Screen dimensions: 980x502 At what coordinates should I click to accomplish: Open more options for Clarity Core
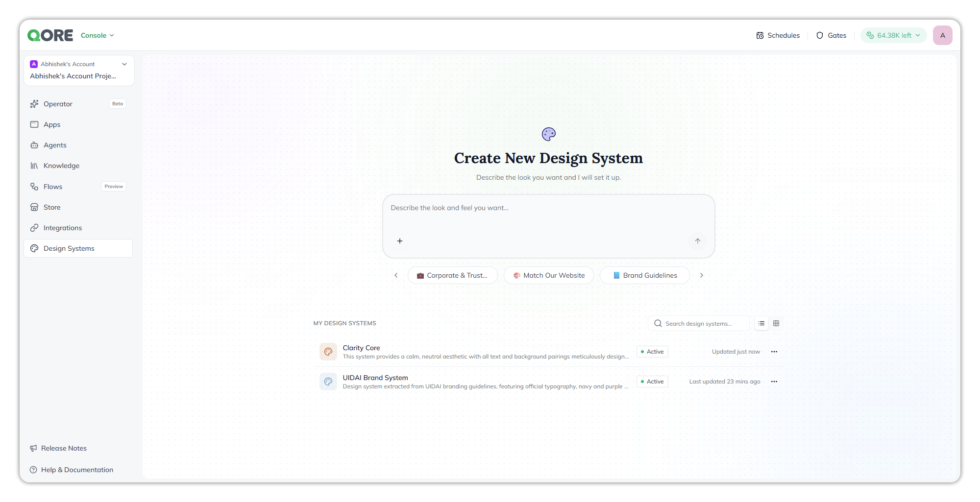tap(774, 352)
